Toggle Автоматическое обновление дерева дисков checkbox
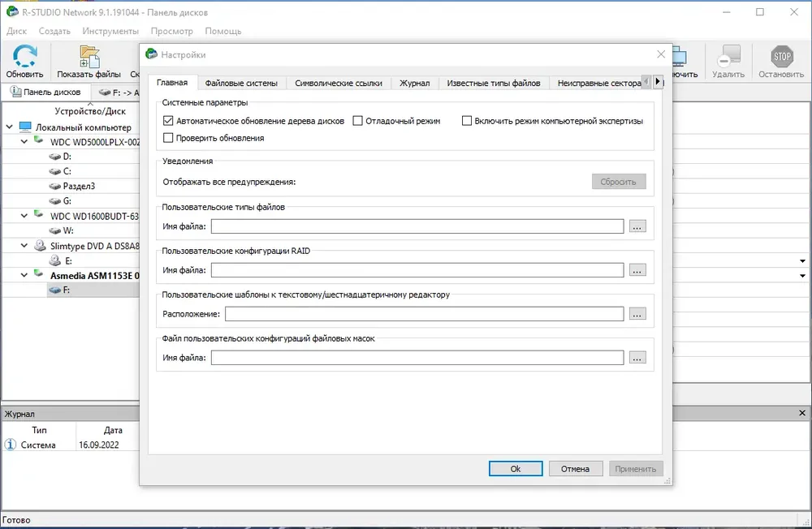The height and width of the screenshot is (529, 812). 168,121
